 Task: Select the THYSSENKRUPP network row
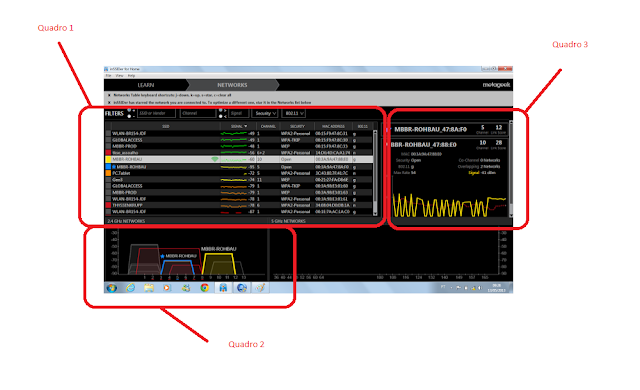pos(239,205)
